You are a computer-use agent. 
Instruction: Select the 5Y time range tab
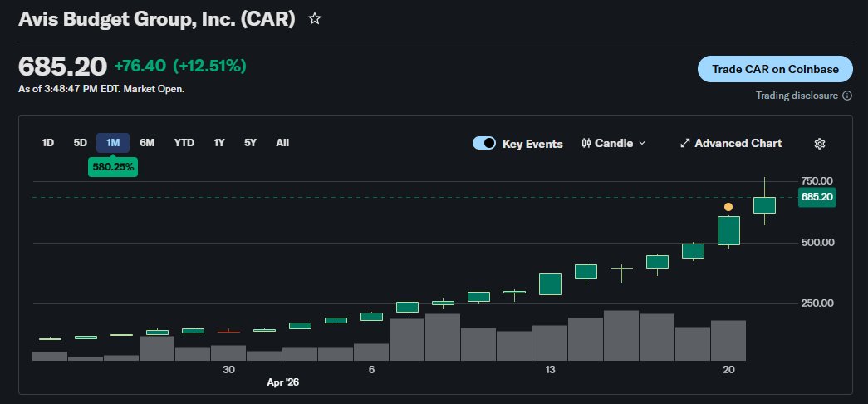pos(250,143)
